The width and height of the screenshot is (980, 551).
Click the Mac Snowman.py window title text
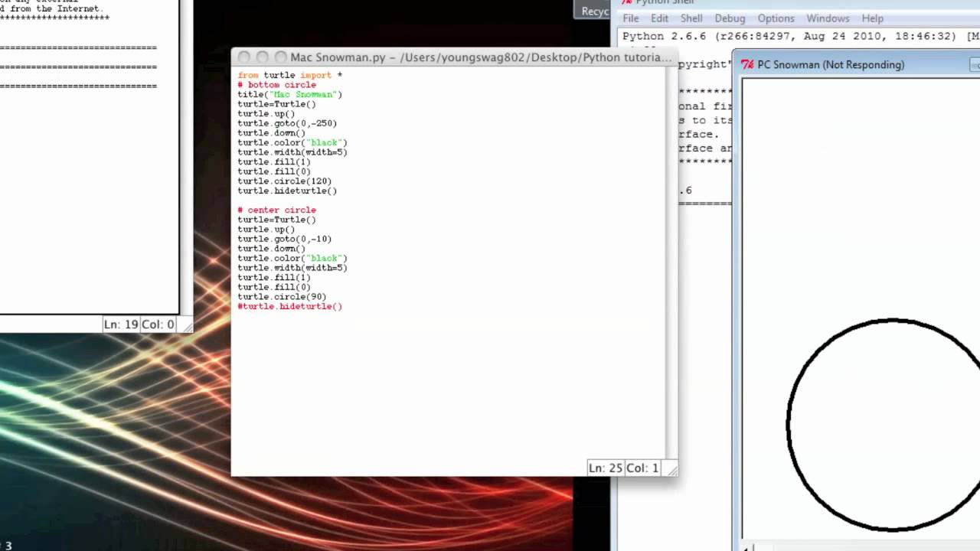481,57
